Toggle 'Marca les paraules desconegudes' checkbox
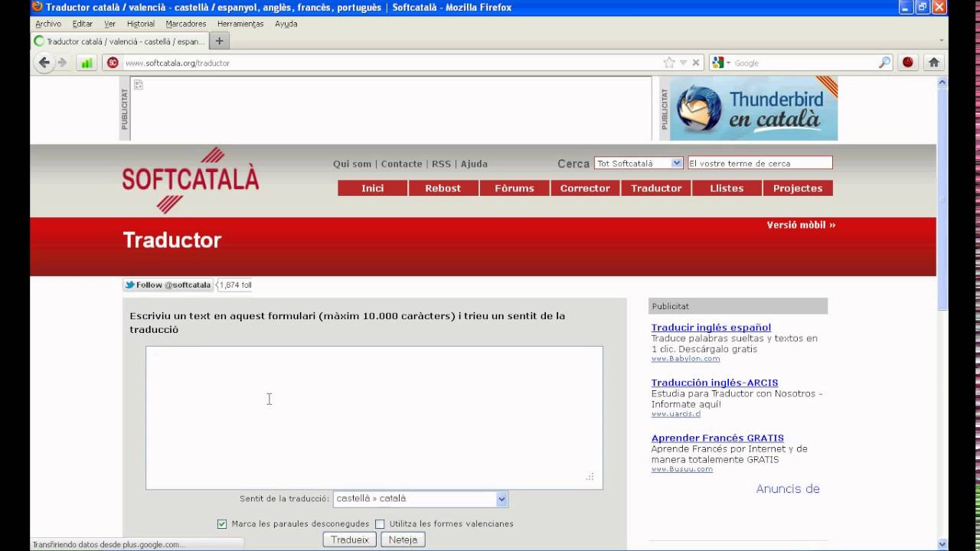Image resolution: width=980 pixels, height=551 pixels. click(x=222, y=524)
